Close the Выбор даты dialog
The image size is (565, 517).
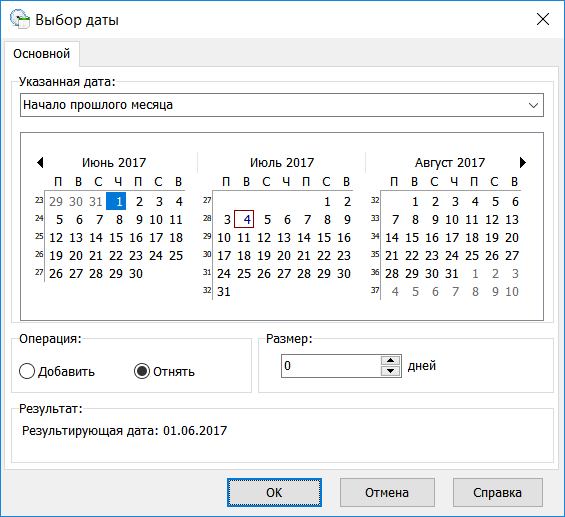click(x=543, y=19)
